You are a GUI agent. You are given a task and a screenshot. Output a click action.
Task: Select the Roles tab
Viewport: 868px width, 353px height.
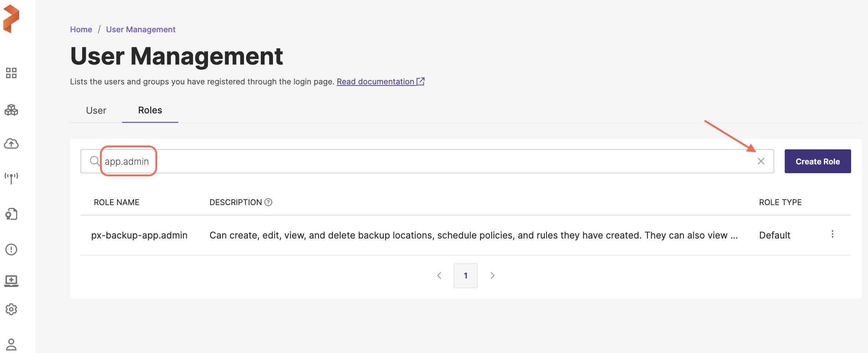point(150,110)
